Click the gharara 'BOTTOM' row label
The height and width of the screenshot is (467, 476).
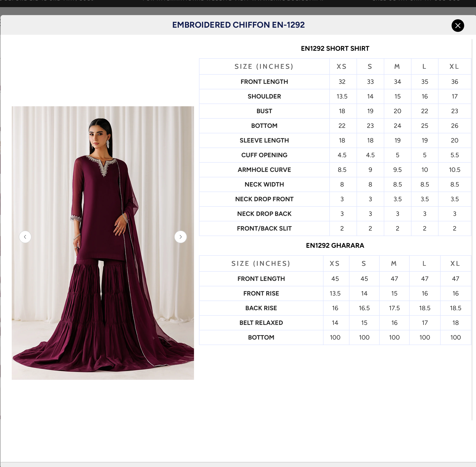pos(261,337)
